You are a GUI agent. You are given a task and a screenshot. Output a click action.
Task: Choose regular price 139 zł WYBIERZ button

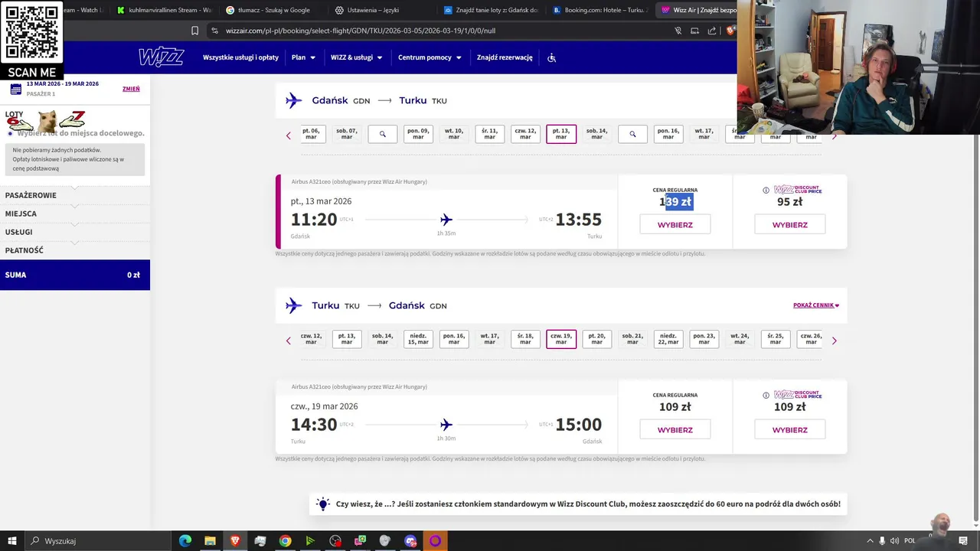[675, 225]
